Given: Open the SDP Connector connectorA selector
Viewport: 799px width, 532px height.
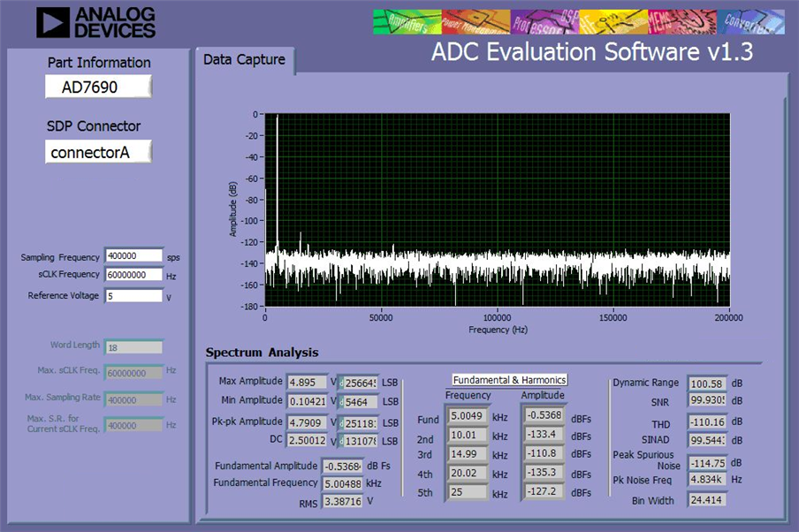Looking at the screenshot, I should click(98, 152).
